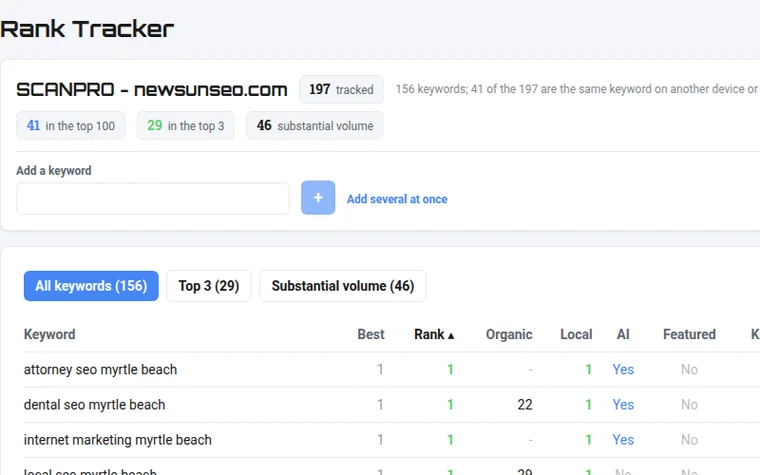Focus the Add a keyword input field
The image size is (760, 475).
(x=153, y=199)
